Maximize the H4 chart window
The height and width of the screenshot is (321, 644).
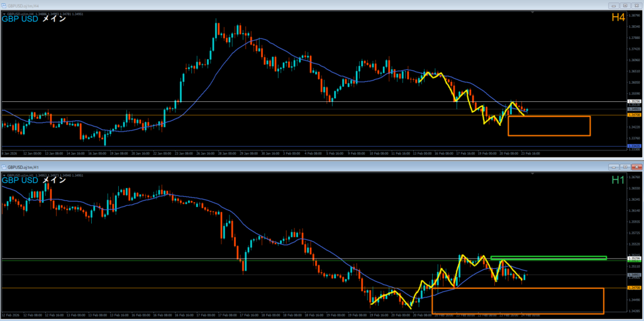(x=625, y=4)
